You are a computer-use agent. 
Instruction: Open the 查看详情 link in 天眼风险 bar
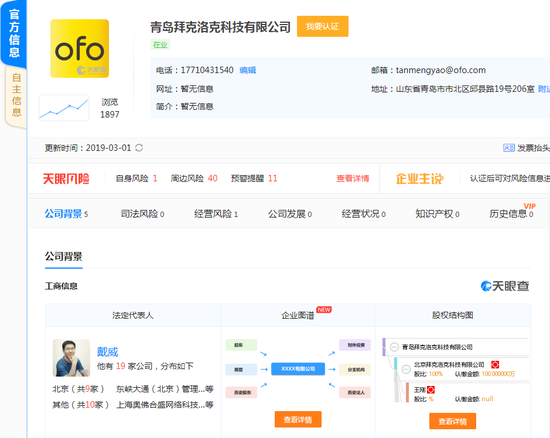click(353, 178)
